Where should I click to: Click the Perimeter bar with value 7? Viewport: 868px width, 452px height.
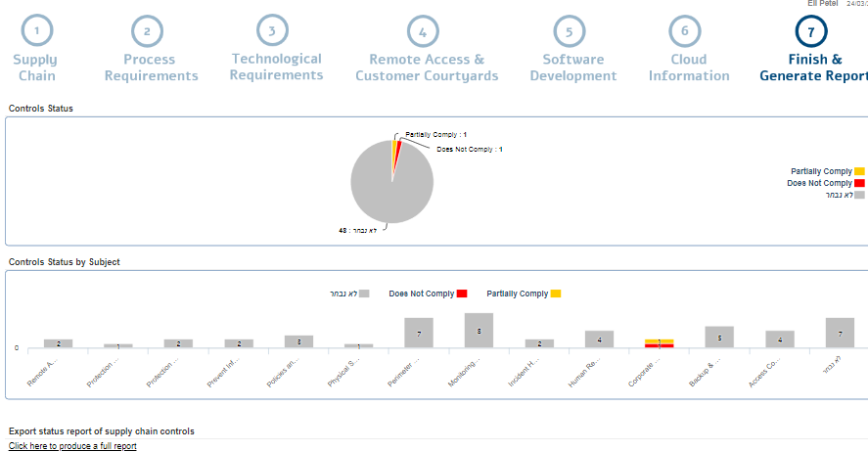419,333
